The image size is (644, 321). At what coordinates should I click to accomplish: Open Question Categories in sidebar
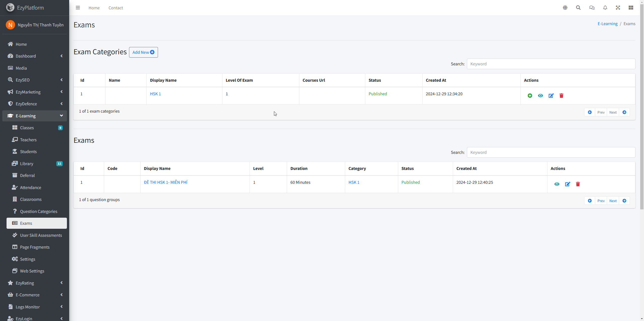click(38, 211)
